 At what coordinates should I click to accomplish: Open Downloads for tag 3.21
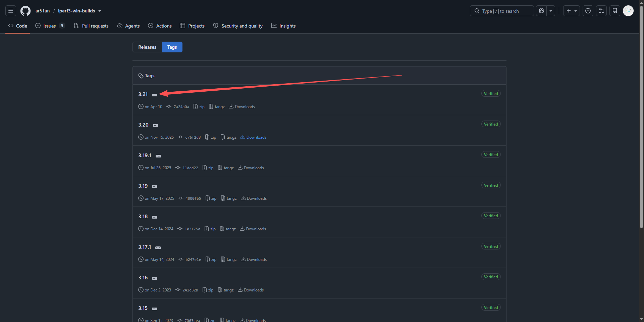point(242,107)
